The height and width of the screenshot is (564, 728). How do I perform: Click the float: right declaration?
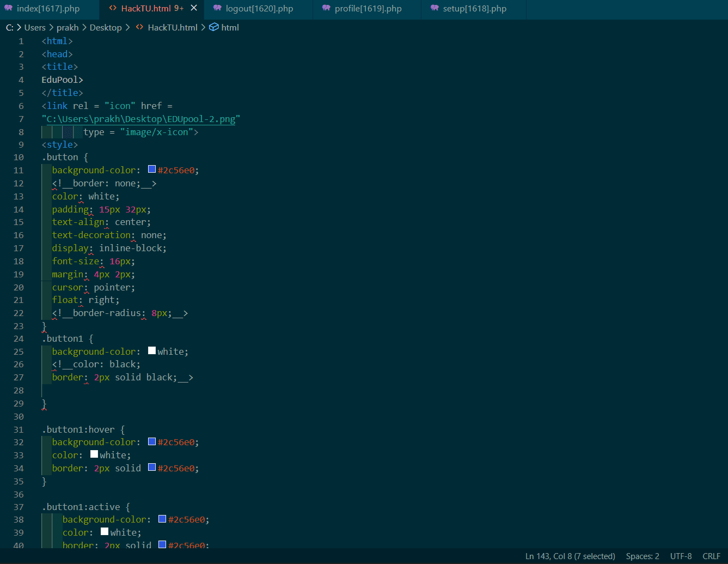click(x=86, y=300)
